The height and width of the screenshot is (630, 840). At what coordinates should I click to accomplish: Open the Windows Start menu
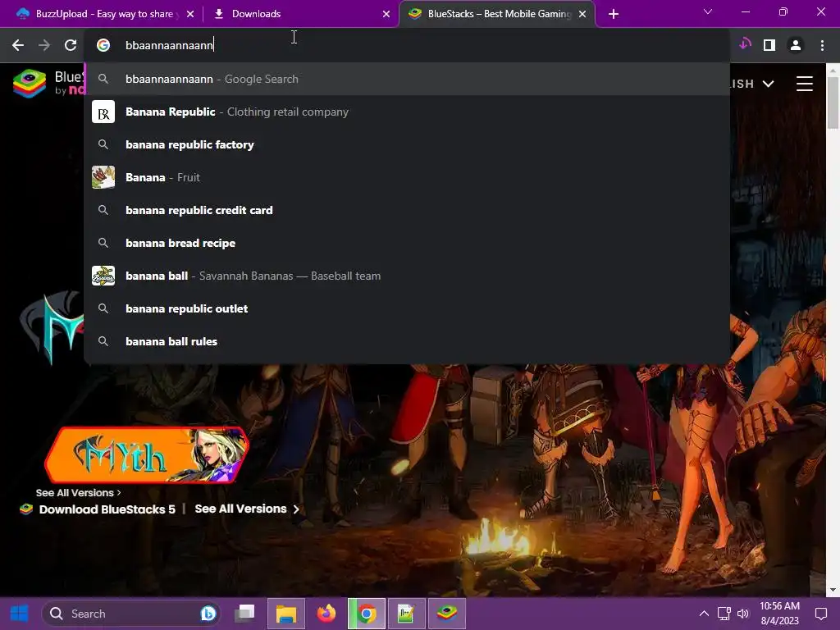click(x=20, y=614)
